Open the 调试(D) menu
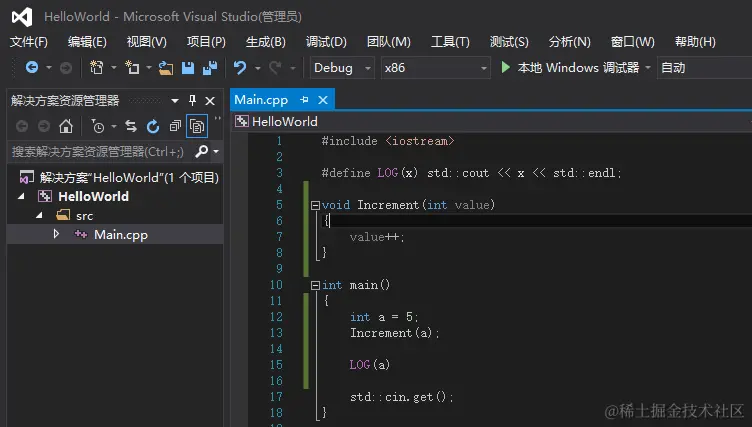The image size is (752, 427). click(x=326, y=42)
